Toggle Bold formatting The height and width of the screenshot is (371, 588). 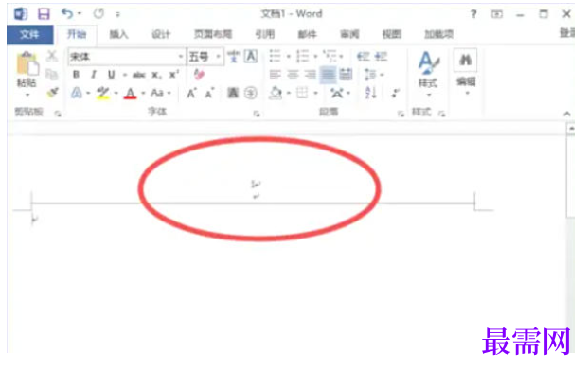pos(76,75)
